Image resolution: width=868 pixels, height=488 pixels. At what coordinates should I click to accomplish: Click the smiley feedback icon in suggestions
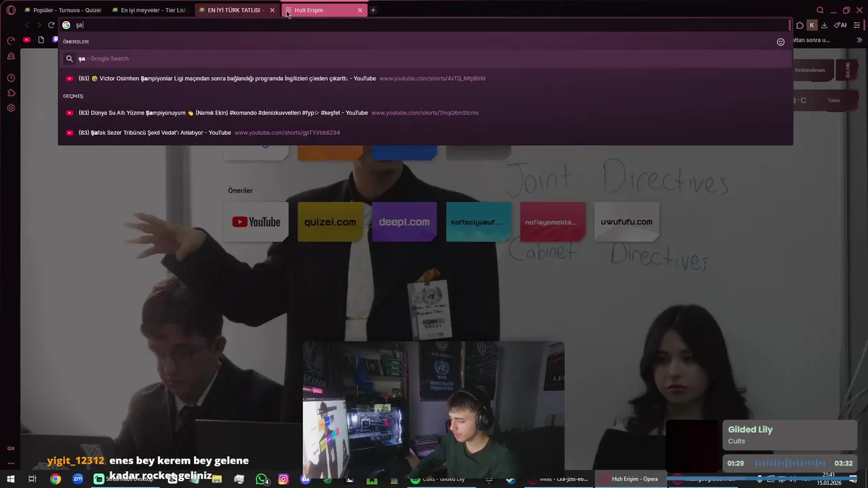coord(781,42)
